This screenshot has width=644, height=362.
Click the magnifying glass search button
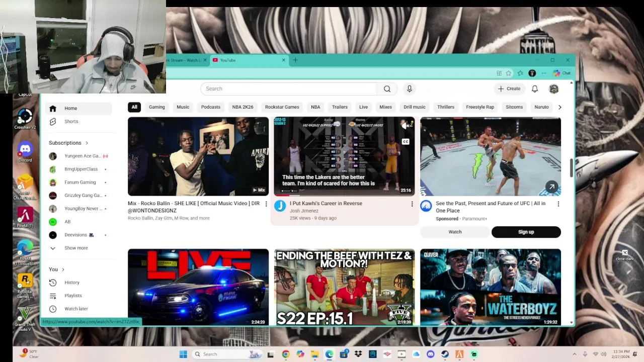point(387,88)
